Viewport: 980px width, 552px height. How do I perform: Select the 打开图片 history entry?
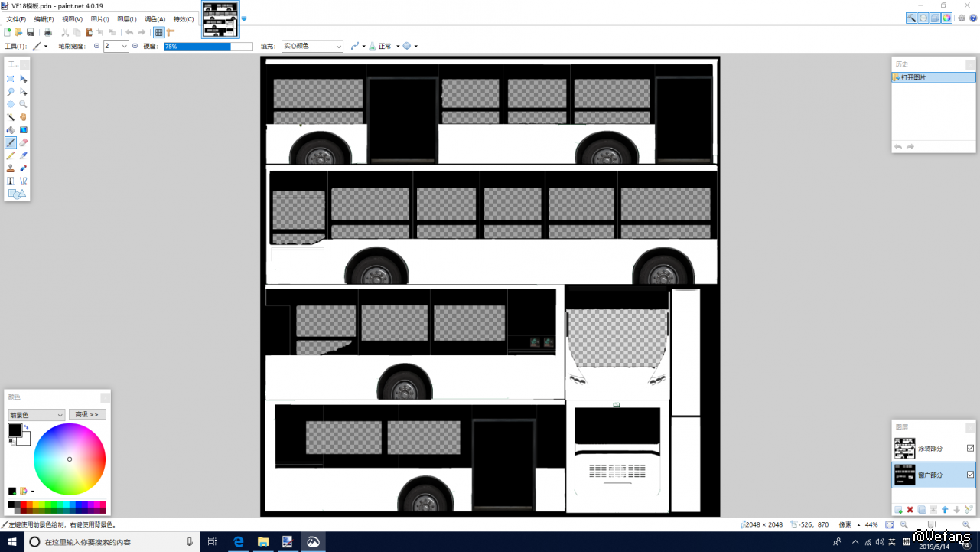[933, 77]
